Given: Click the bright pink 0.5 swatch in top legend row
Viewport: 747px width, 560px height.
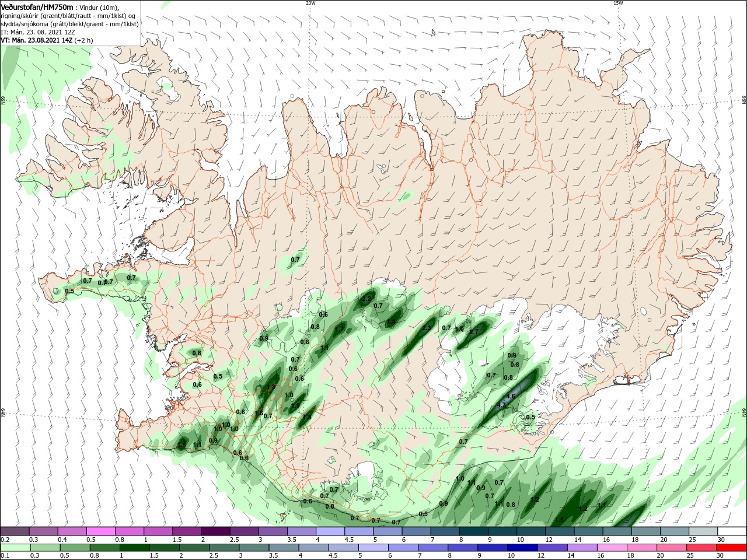Looking at the screenshot, I should point(101,531).
